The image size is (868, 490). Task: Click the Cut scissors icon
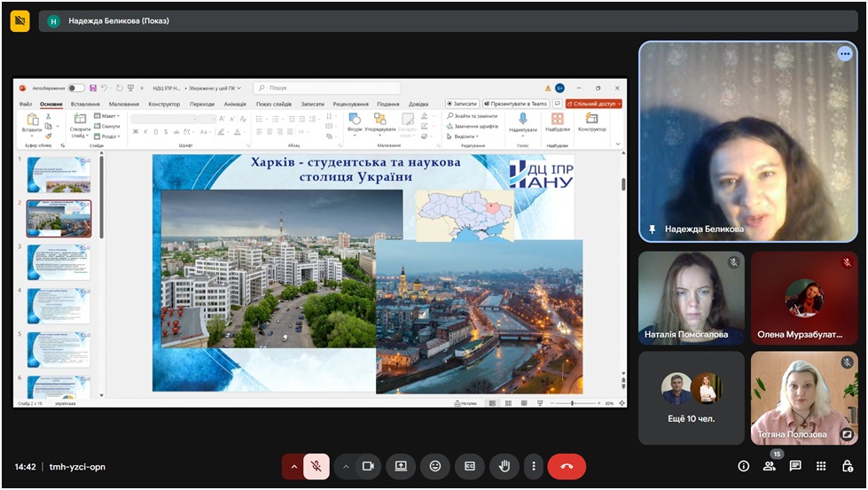point(48,116)
